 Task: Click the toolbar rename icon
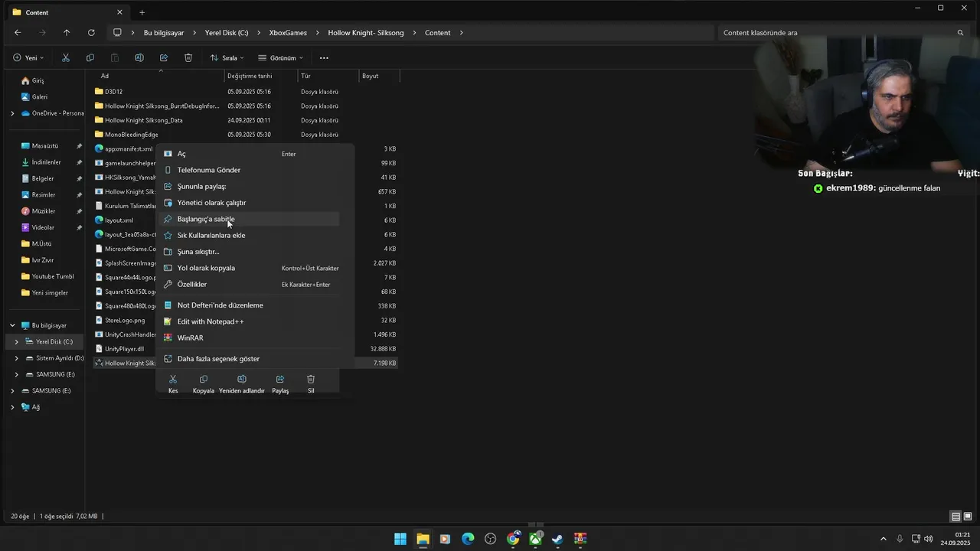click(139, 57)
